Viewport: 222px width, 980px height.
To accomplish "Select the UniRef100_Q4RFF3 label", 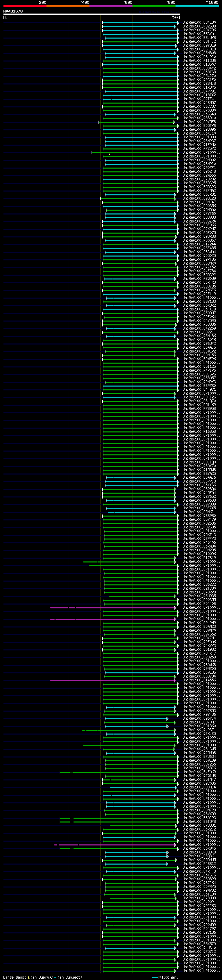I will (199, 871).
